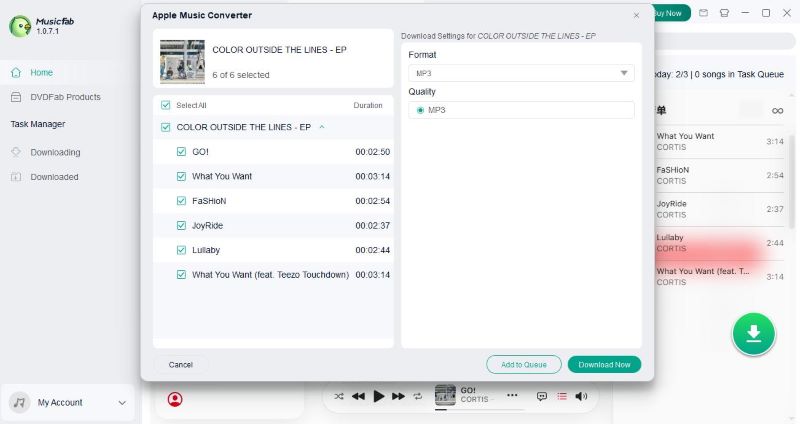Open DVDFab Products in the sidebar

coord(65,97)
